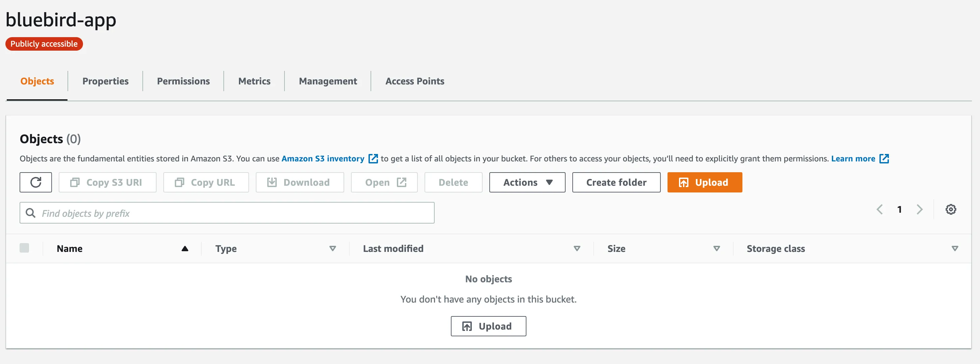Toggle the select all objects checkbox
Viewport: 980px width, 364px height.
point(24,248)
